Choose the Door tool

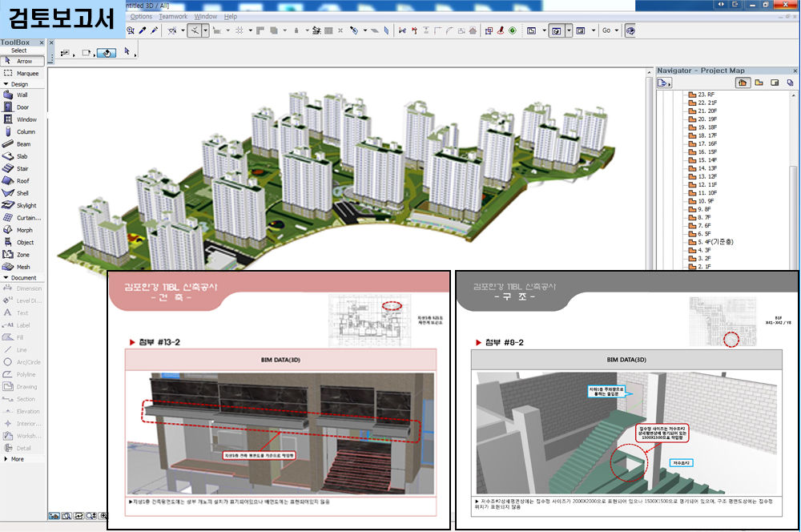[22, 107]
